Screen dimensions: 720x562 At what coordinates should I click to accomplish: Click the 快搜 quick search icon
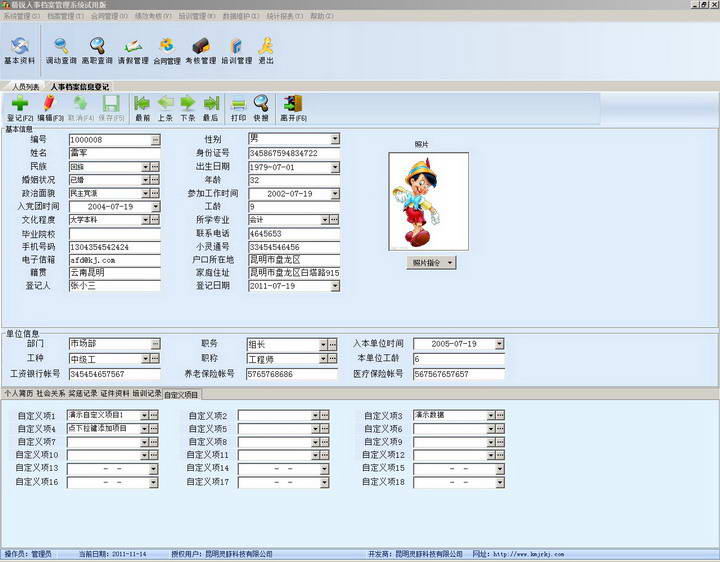(x=261, y=108)
